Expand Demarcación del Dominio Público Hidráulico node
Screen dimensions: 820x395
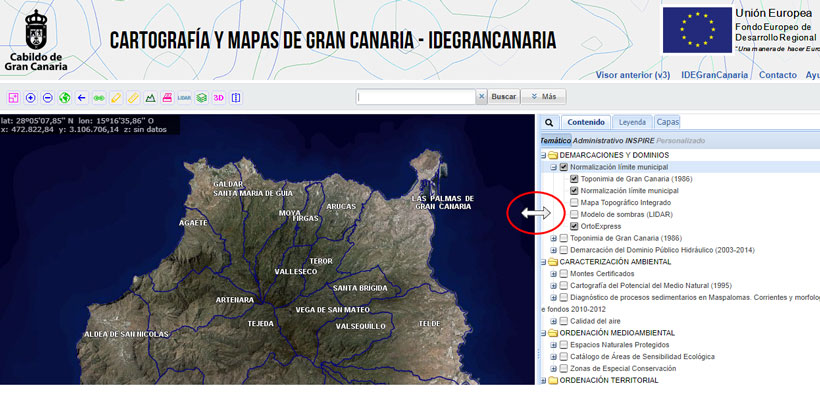click(x=553, y=250)
